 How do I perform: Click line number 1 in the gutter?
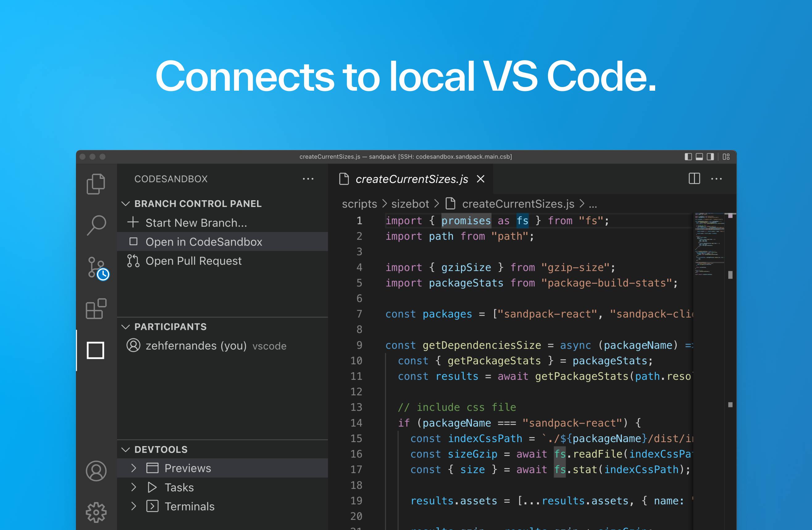pos(359,221)
